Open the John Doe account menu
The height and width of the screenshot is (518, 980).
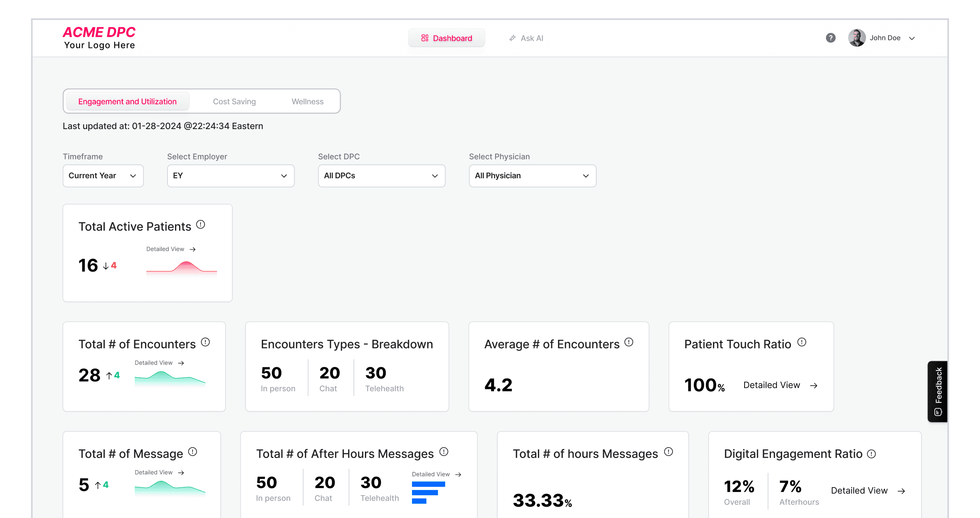[884, 38]
